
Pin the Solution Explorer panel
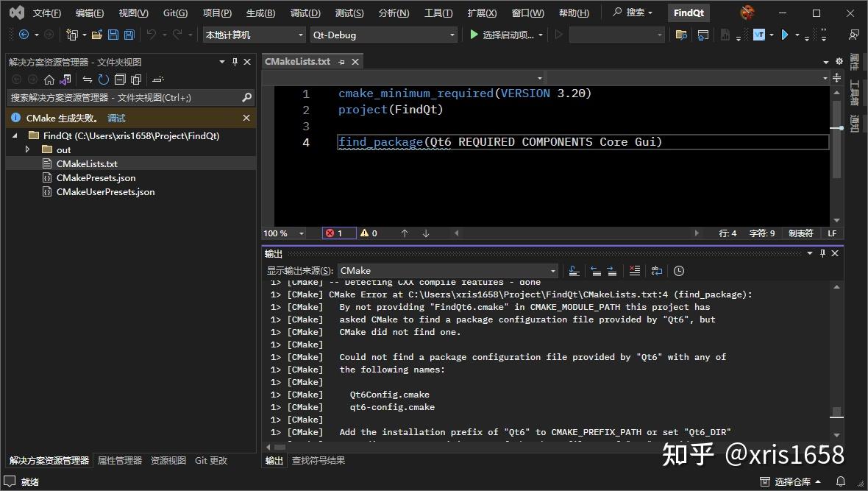pos(235,62)
